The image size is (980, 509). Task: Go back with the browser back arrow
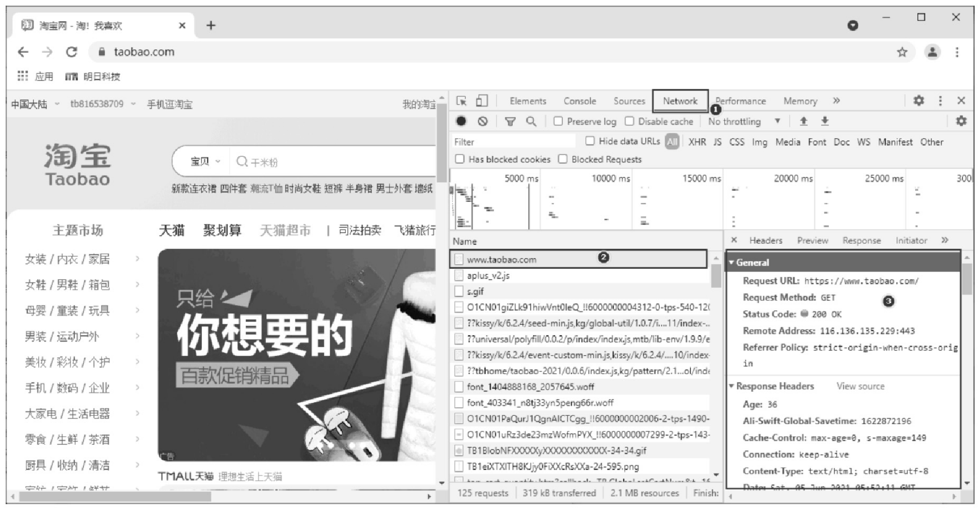click(x=23, y=52)
